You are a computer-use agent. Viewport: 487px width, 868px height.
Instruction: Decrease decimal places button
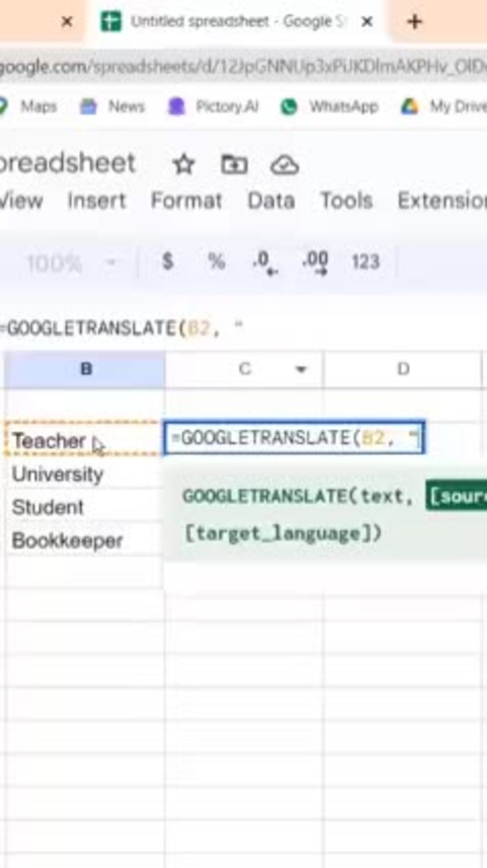coord(265,263)
